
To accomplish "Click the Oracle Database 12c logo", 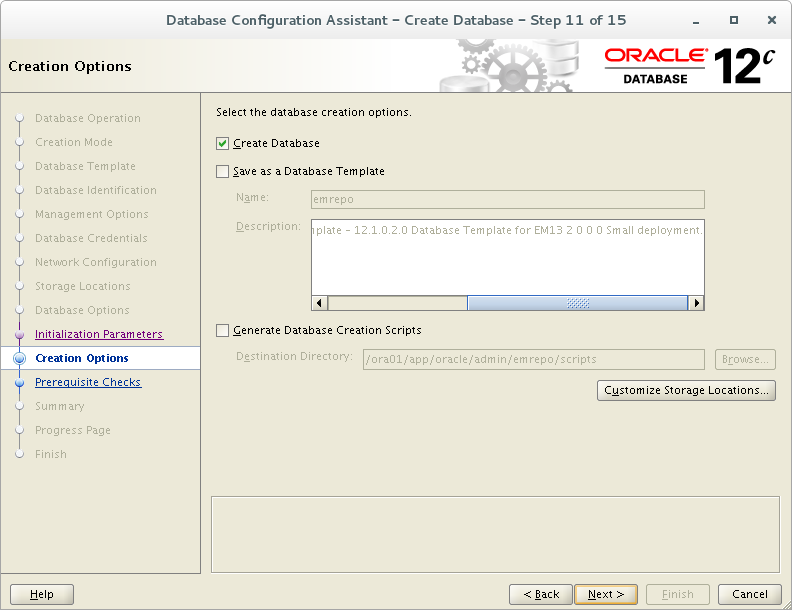I will pos(690,66).
